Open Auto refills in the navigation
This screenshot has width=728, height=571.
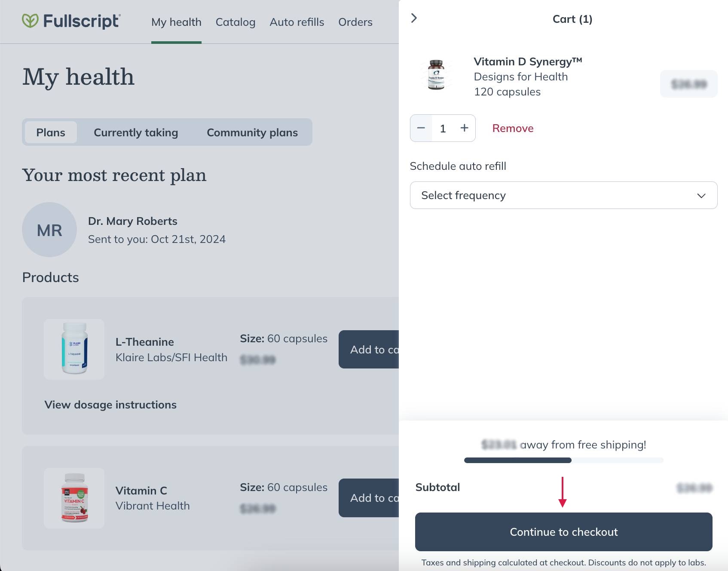pyautogui.click(x=297, y=22)
